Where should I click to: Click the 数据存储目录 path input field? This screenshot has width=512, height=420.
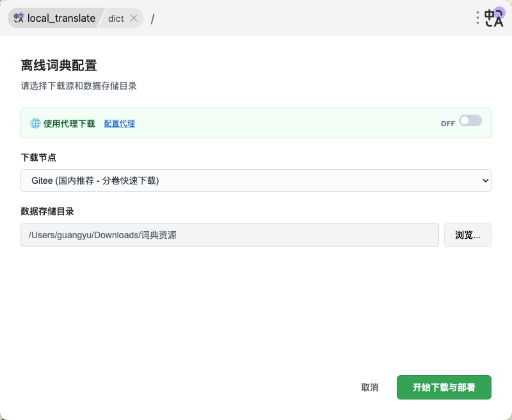pyautogui.click(x=229, y=235)
